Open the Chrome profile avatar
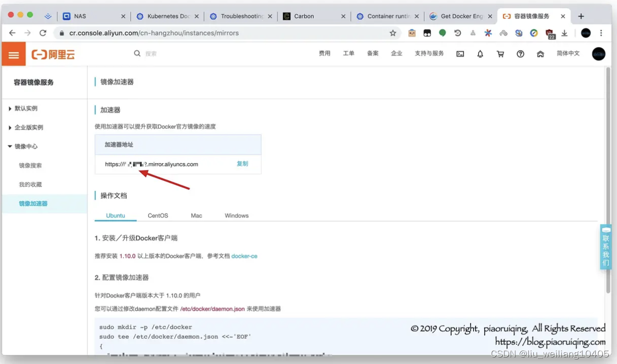Screen dimensions: 617x364 (x=586, y=33)
